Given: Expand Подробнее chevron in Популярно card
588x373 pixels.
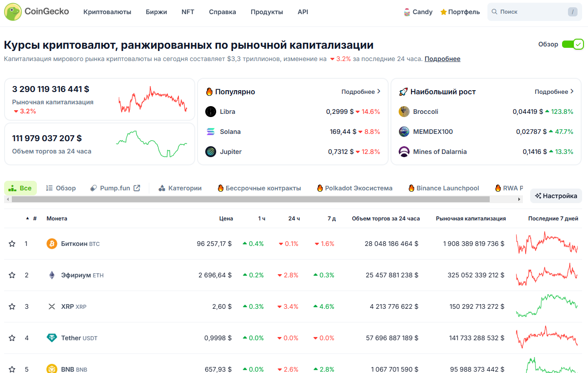Looking at the screenshot, I should (379, 92).
